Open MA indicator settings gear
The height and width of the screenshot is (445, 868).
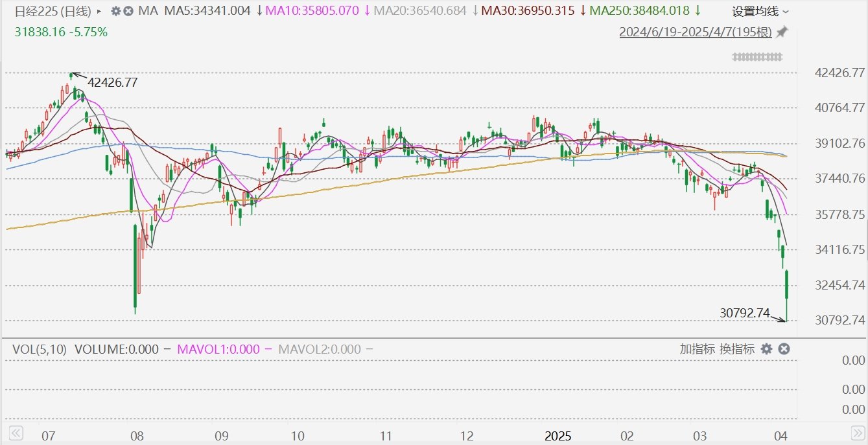pyautogui.click(x=116, y=11)
